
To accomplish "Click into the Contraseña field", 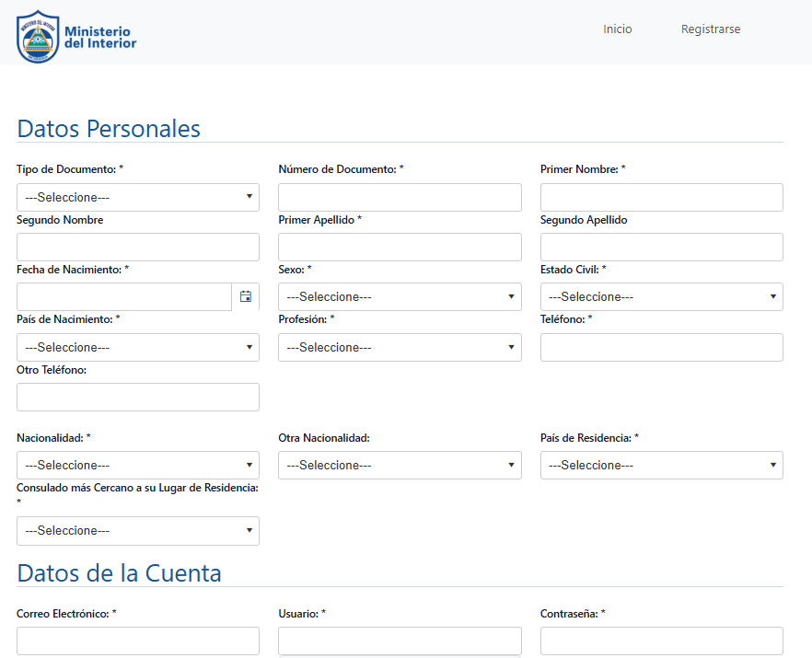I will click(x=662, y=641).
